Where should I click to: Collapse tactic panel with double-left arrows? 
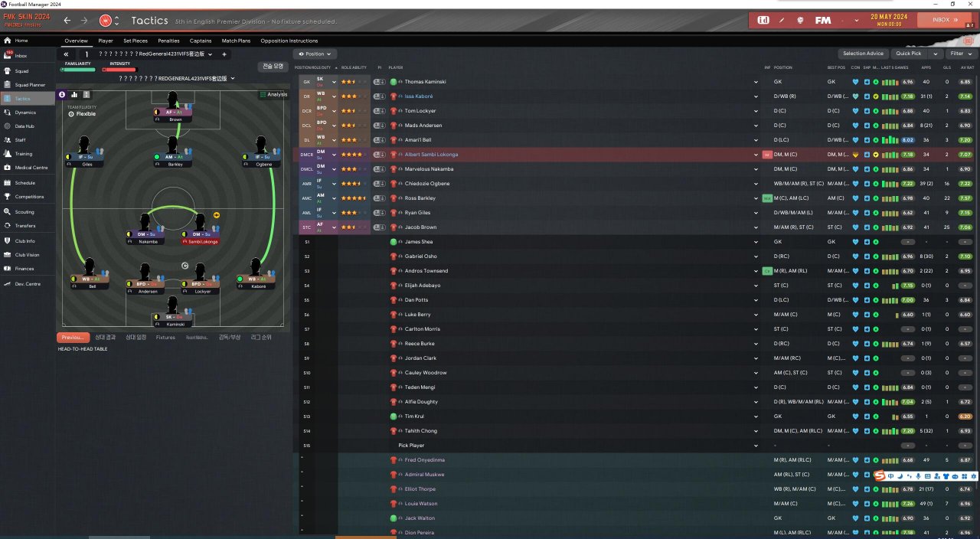[66, 54]
